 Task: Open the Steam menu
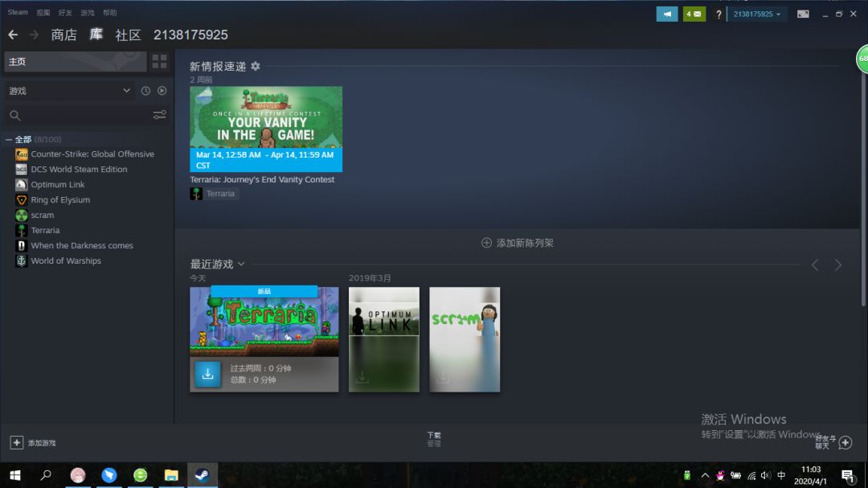[x=18, y=12]
